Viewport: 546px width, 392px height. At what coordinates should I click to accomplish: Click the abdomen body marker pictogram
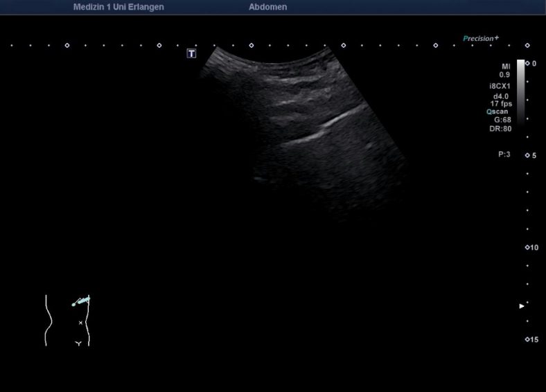68,321
